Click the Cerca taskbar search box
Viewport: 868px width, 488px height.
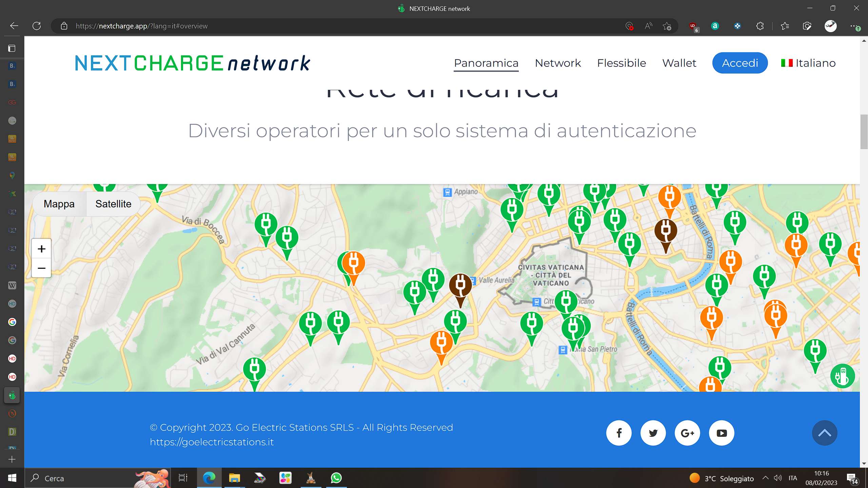point(98,478)
